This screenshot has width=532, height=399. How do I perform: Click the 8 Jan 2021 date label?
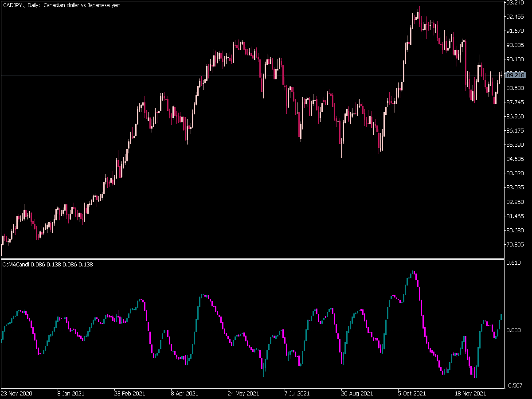[x=71, y=393]
